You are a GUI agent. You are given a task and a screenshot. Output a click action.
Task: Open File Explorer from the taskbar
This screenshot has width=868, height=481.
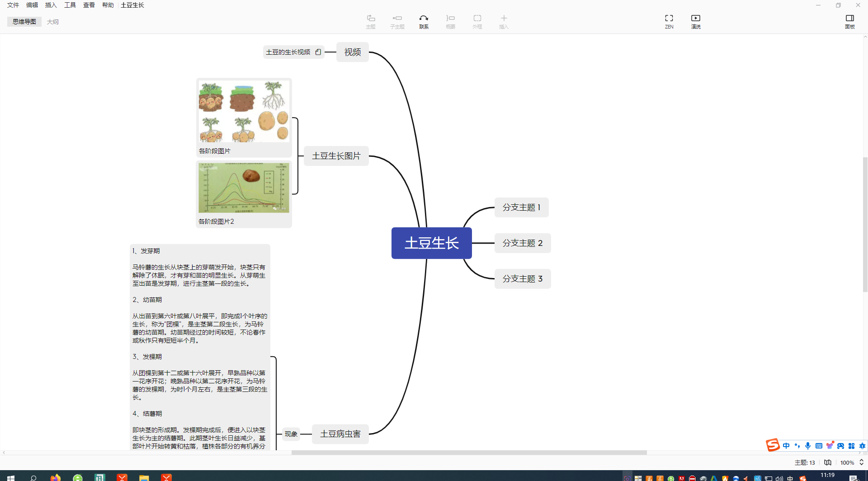click(144, 477)
